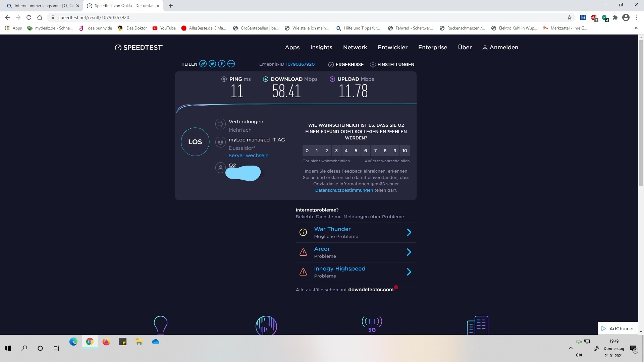Share result on Twitter icon
The image size is (644, 362).
(x=212, y=64)
